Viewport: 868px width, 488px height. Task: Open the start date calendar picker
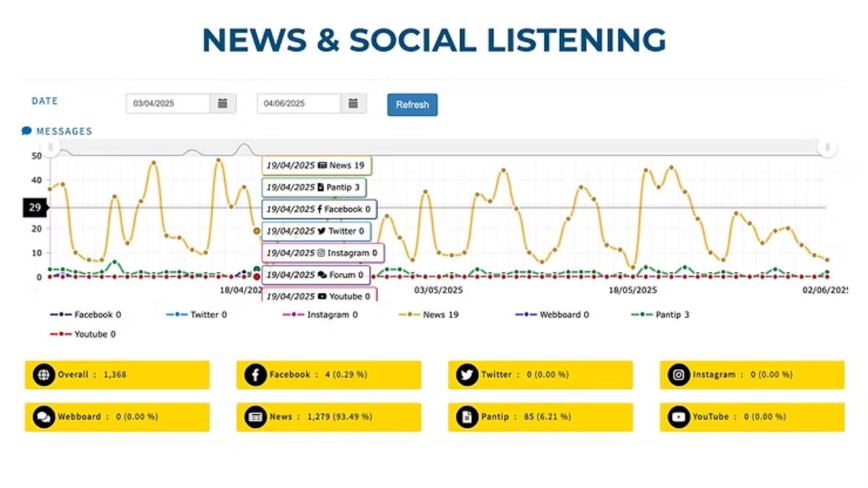point(223,103)
